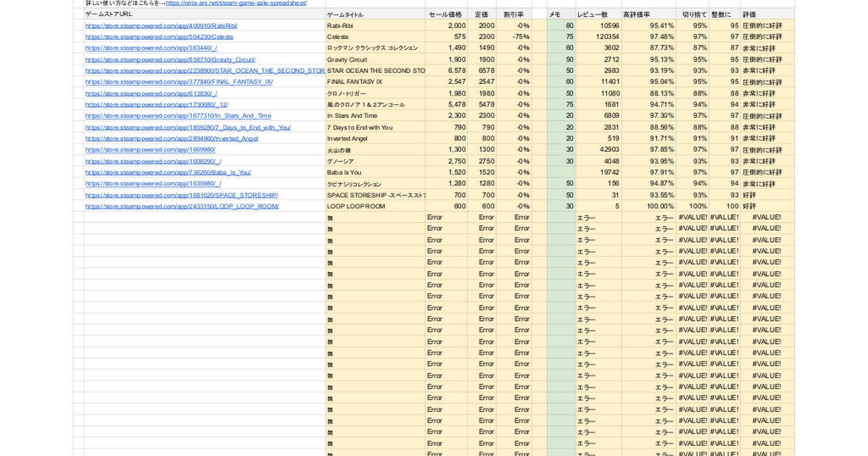Select the ゲームタイトル column header

pos(346,14)
